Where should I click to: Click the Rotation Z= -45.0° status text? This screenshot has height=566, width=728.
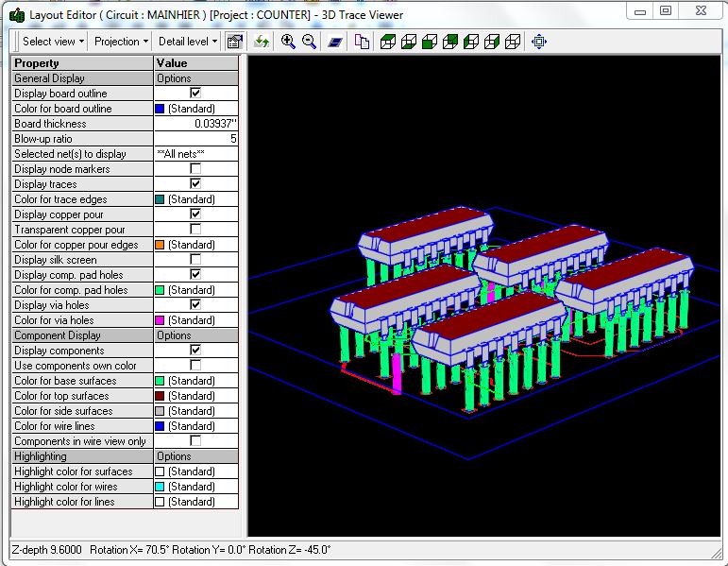(x=290, y=550)
